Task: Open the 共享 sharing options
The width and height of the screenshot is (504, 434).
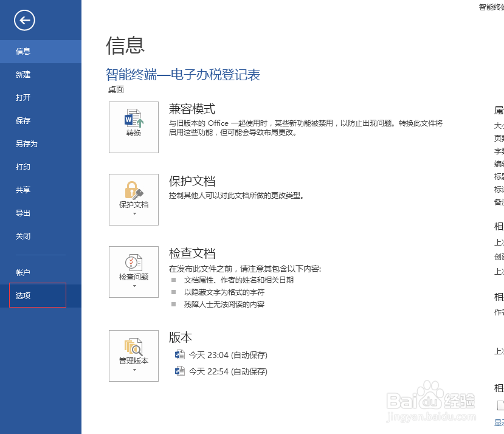Action: click(23, 190)
